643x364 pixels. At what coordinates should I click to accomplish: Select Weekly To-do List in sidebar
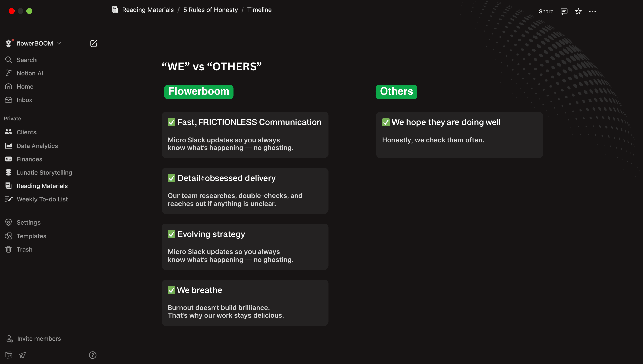(x=42, y=199)
